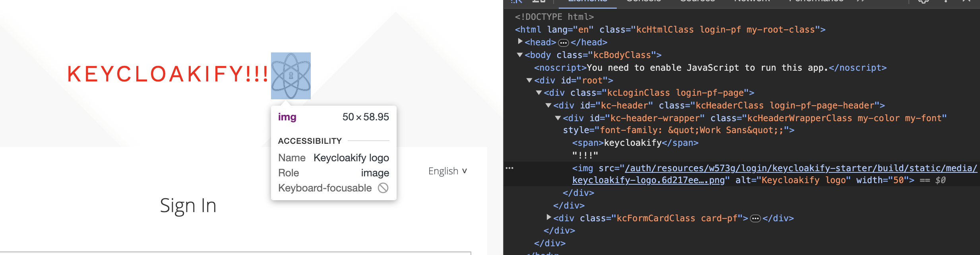Expand the kcFormCardClass card-pf div
Screen dimensions: 980x255
tap(549, 217)
